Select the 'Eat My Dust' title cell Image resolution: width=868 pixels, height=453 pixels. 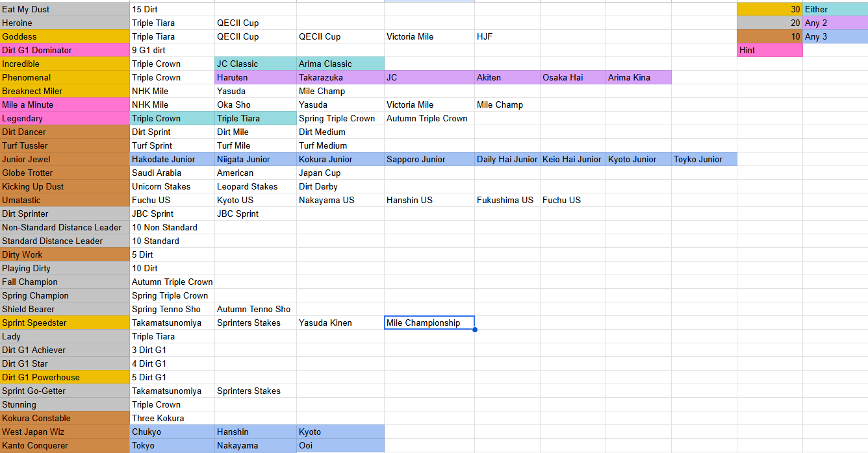tap(65, 9)
